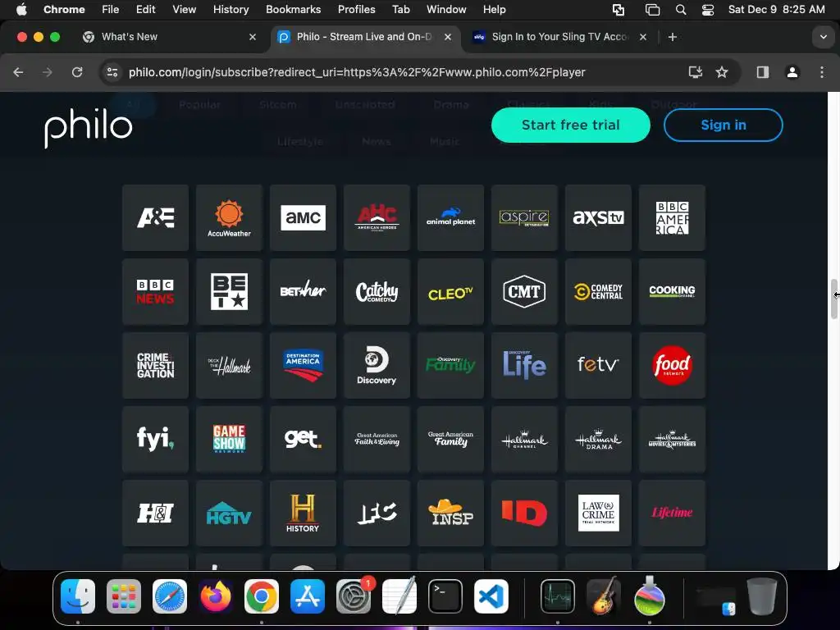Screen dimensions: 840x630
Task: Select Great American Faith & Living tile
Action: click(x=377, y=440)
